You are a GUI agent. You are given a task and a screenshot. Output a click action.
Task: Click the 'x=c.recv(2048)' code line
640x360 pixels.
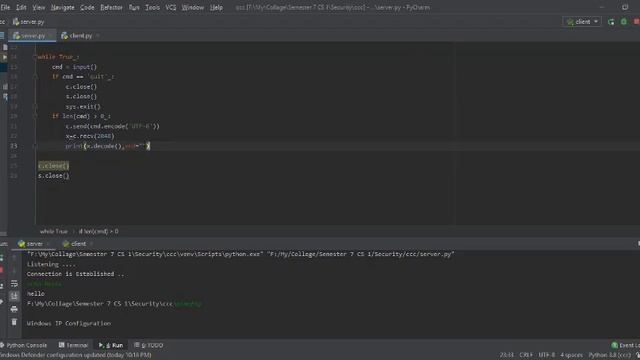[90, 136]
